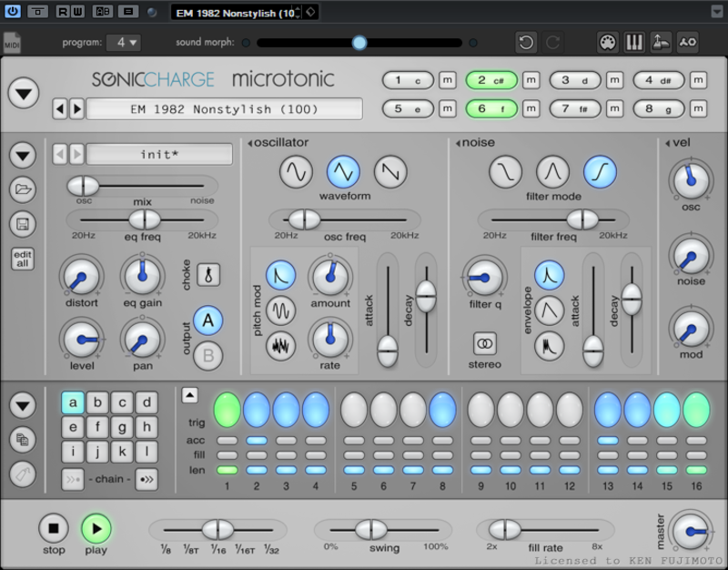This screenshot has width=728, height=570.
Task: Select the sine oscillator waveform
Action: (296, 172)
